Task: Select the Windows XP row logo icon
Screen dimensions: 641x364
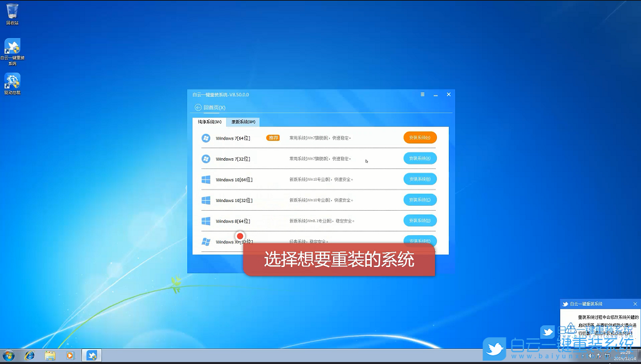Action: (206, 241)
